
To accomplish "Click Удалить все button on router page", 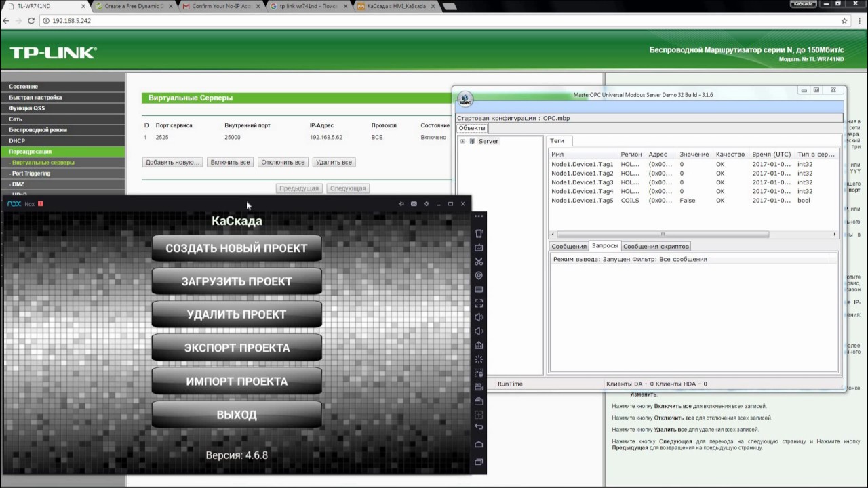I will pos(334,163).
